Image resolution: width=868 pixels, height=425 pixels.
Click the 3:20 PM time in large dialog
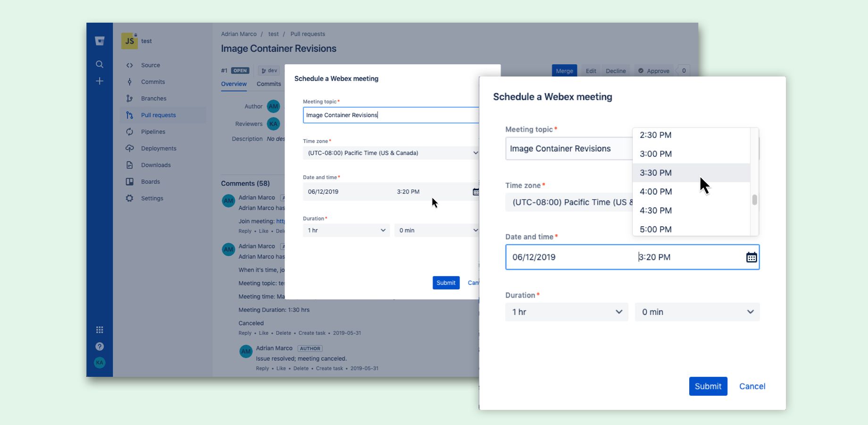[654, 257]
